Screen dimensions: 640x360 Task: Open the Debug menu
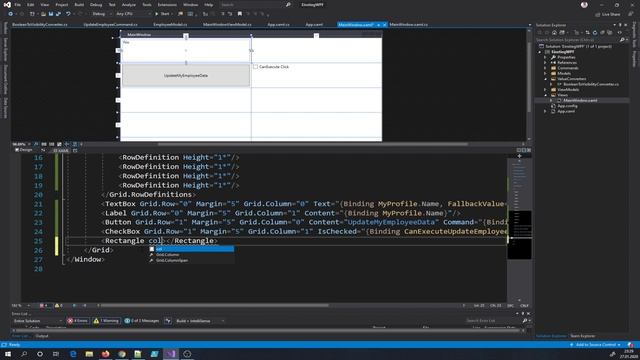pyautogui.click(x=96, y=4)
